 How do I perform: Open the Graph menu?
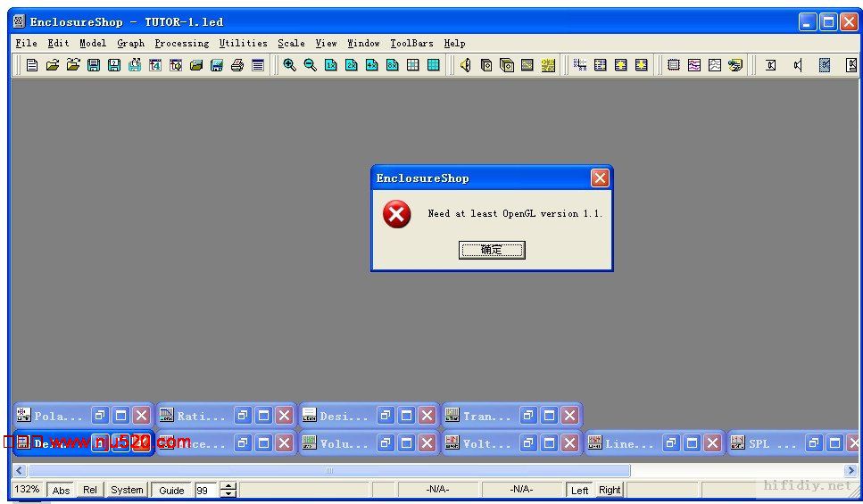click(x=130, y=43)
